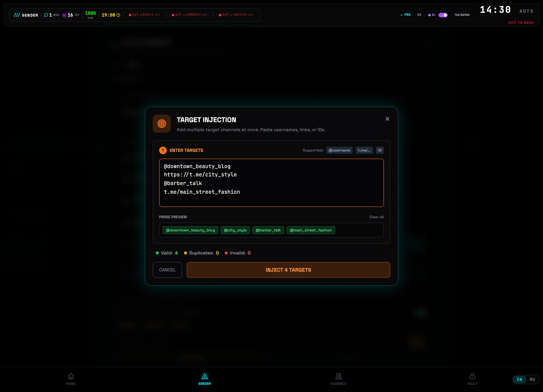The width and height of the screenshot is (543, 392).
Task: Click the @downtown_beauty_blog preview tag
Action: point(190,230)
